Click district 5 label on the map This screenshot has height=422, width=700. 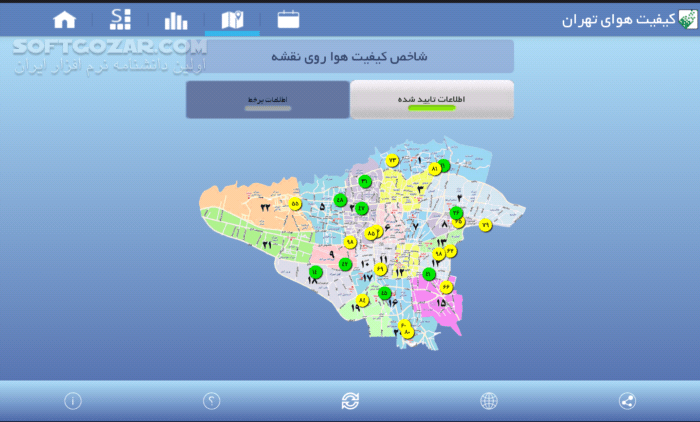click(322, 207)
